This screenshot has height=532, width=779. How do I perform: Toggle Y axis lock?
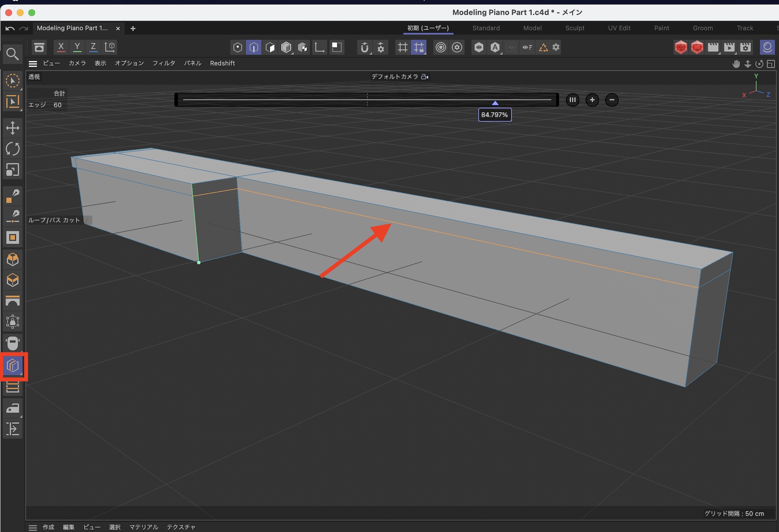click(x=77, y=47)
